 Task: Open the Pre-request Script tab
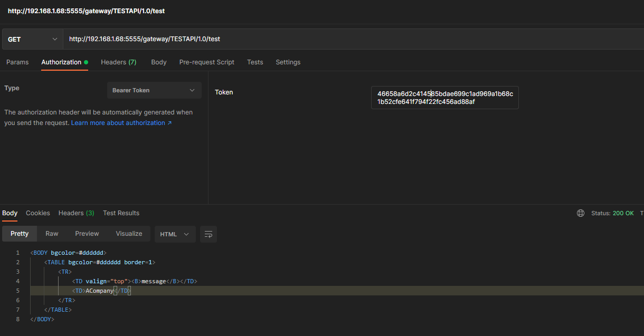(206, 62)
